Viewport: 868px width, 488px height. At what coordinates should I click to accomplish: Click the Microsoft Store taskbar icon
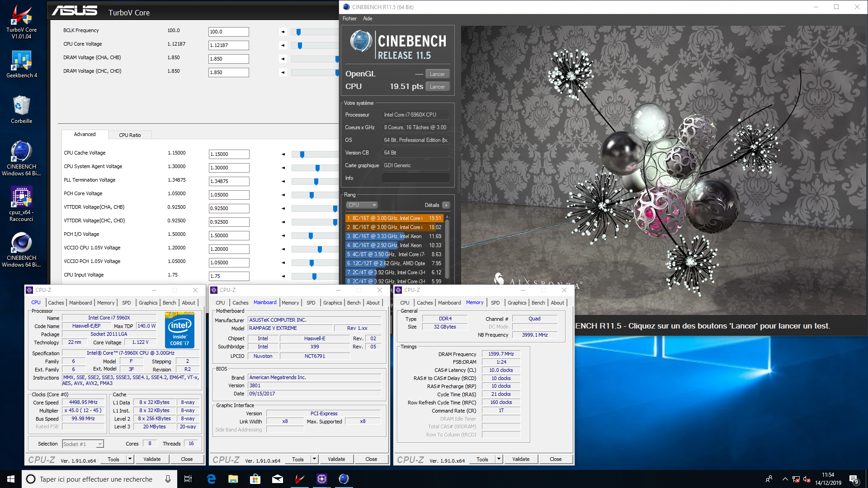[255, 479]
